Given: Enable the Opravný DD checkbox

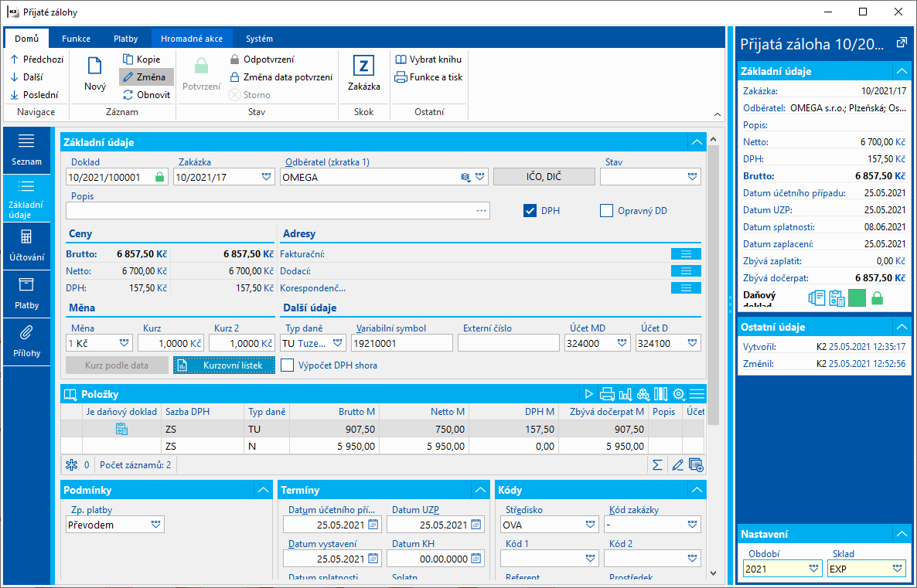Looking at the screenshot, I should pos(606,211).
